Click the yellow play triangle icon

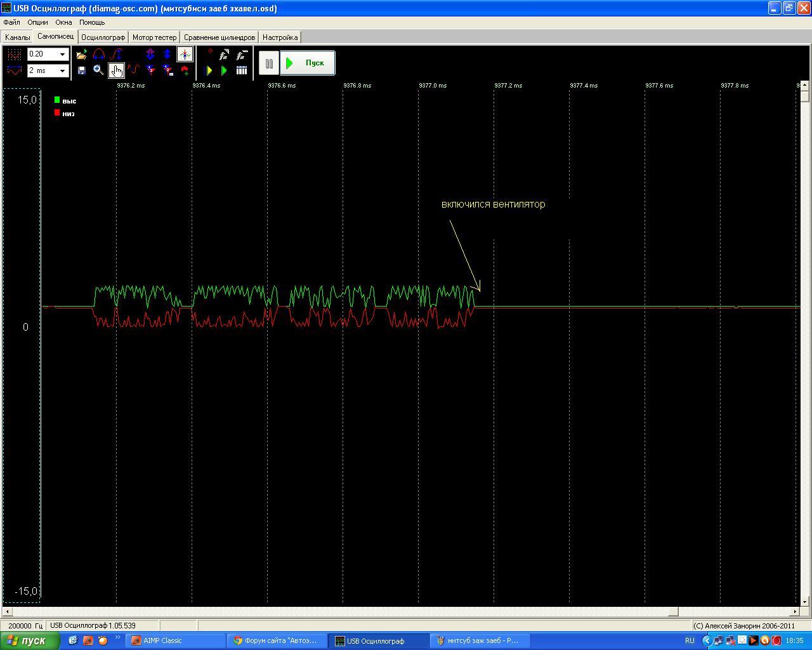tap(209, 70)
